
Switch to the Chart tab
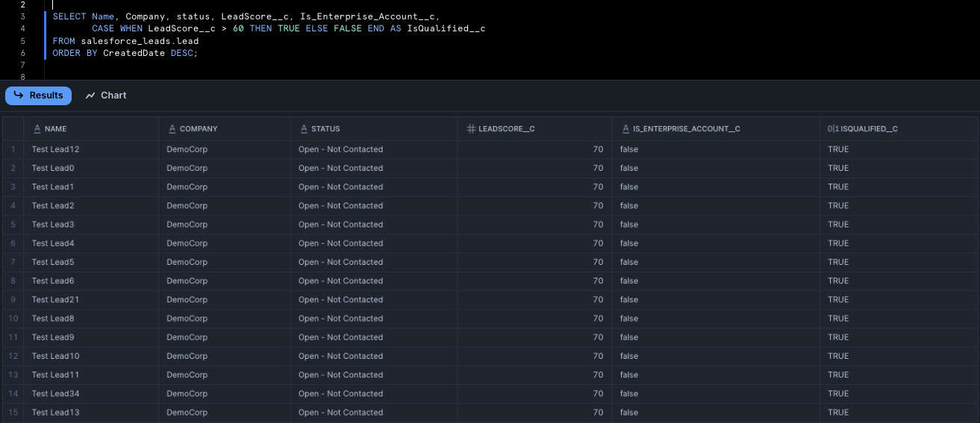(x=105, y=95)
